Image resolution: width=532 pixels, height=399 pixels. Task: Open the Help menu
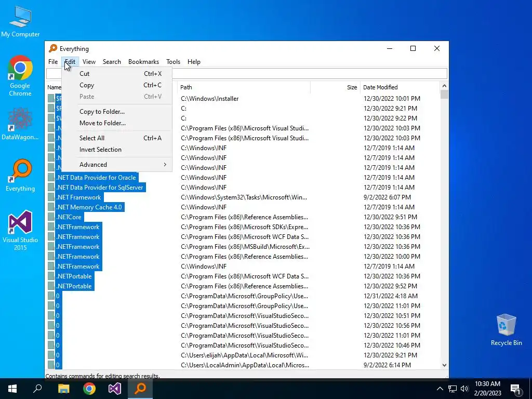194,62
